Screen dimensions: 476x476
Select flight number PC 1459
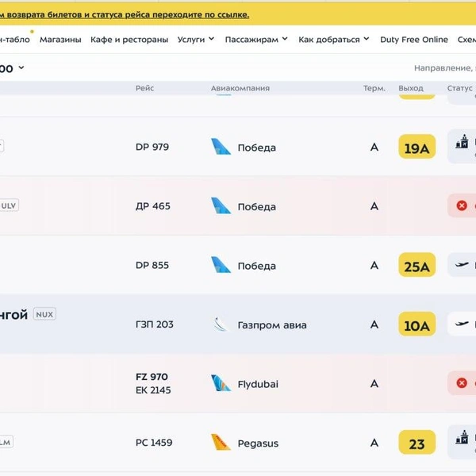tap(154, 443)
